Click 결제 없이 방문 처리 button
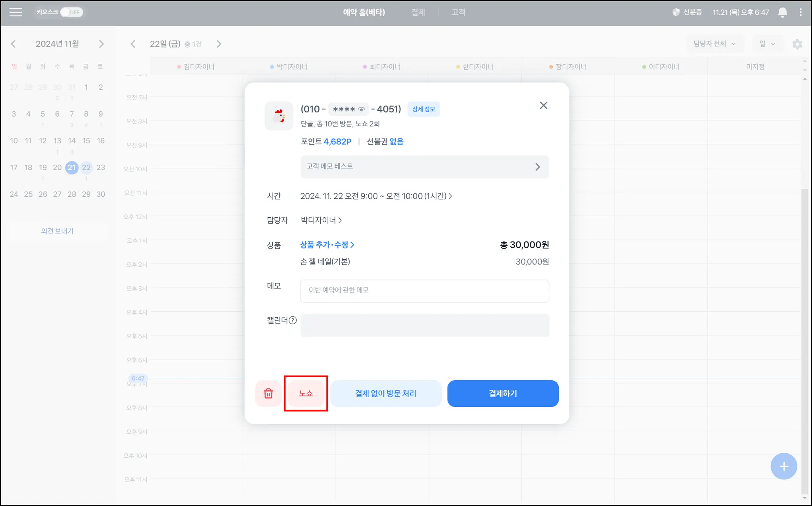Screen dimensions: 812x506 [385, 393]
